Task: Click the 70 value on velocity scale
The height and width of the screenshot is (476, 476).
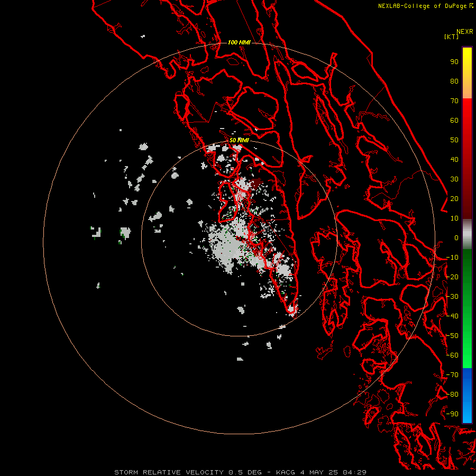Action: click(454, 101)
